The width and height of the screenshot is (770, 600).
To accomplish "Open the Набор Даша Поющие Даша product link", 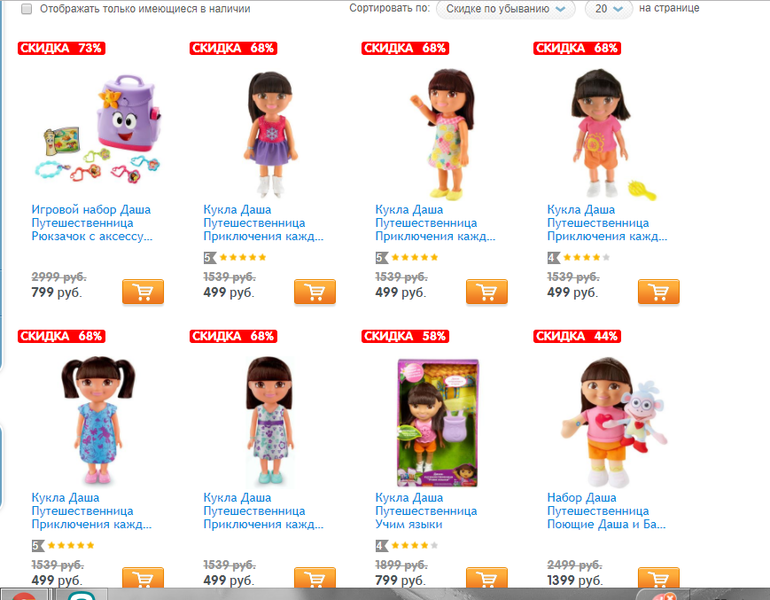I will pos(606,511).
